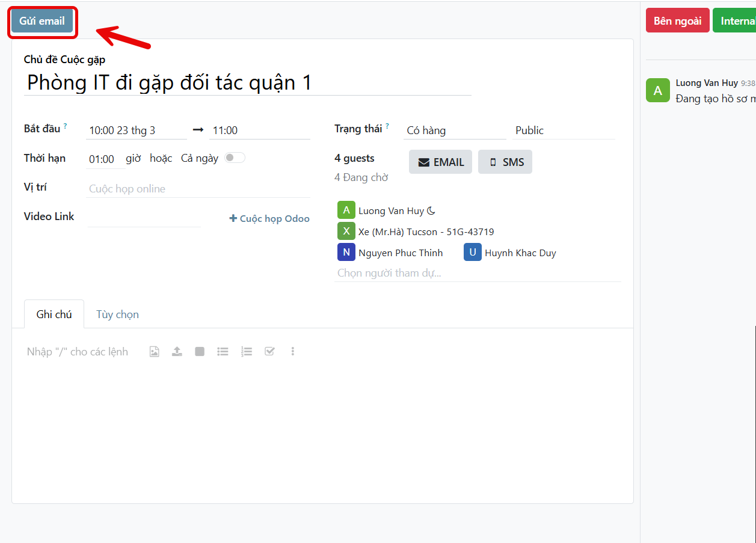Toggle the Cả ngày all-day switch
This screenshot has width=756, height=543.
click(235, 158)
